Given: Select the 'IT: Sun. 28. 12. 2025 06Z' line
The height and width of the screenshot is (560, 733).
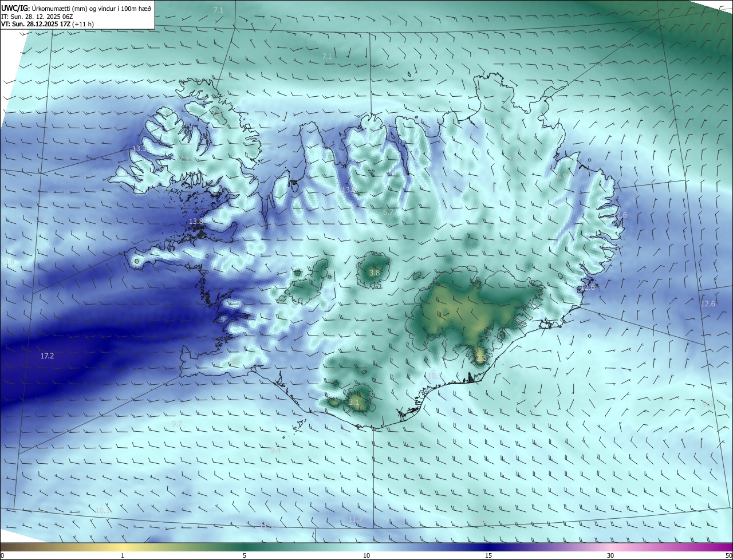Looking at the screenshot, I should tap(37, 16).
